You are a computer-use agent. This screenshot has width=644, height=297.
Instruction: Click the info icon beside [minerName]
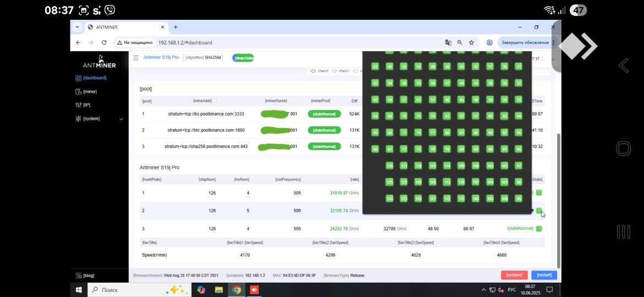(x=292, y=101)
